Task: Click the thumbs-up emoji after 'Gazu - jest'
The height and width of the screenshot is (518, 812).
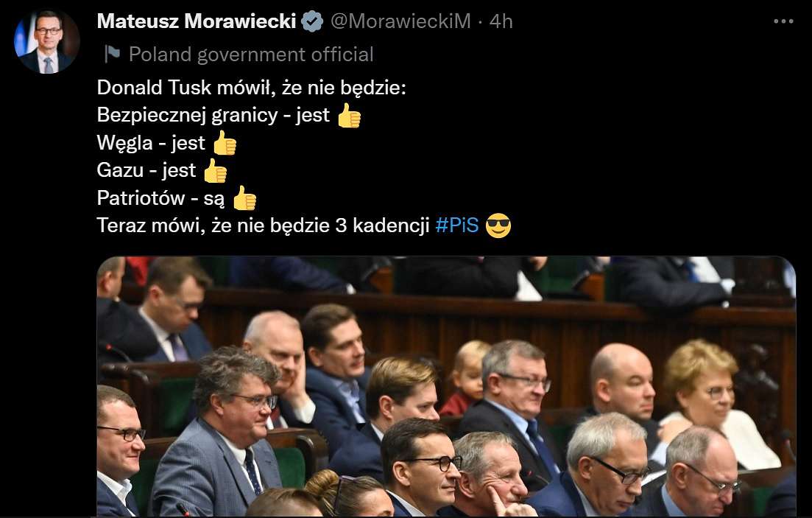Action: (215, 171)
